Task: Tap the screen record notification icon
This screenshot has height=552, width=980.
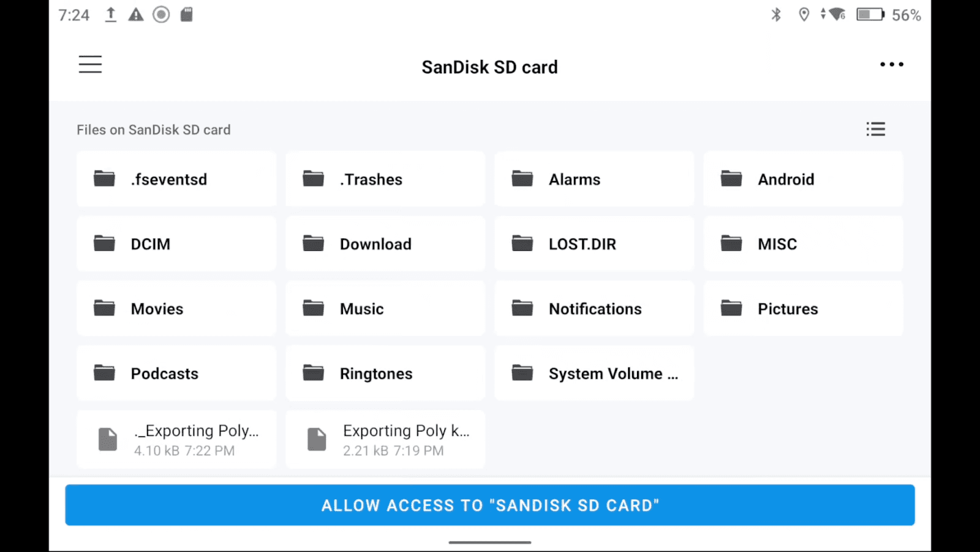Action: (161, 14)
